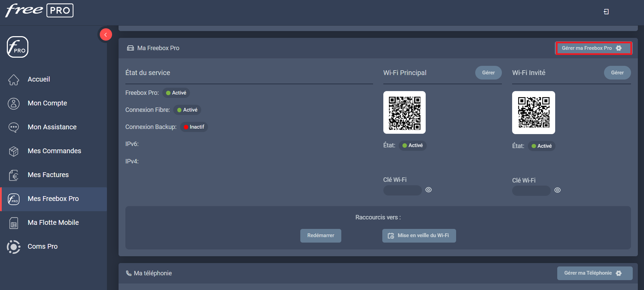The width and height of the screenshot is (644, 290).
Task: Click the Ma Flotte Mobile SIM icon
Action: [x=14, y=223]
